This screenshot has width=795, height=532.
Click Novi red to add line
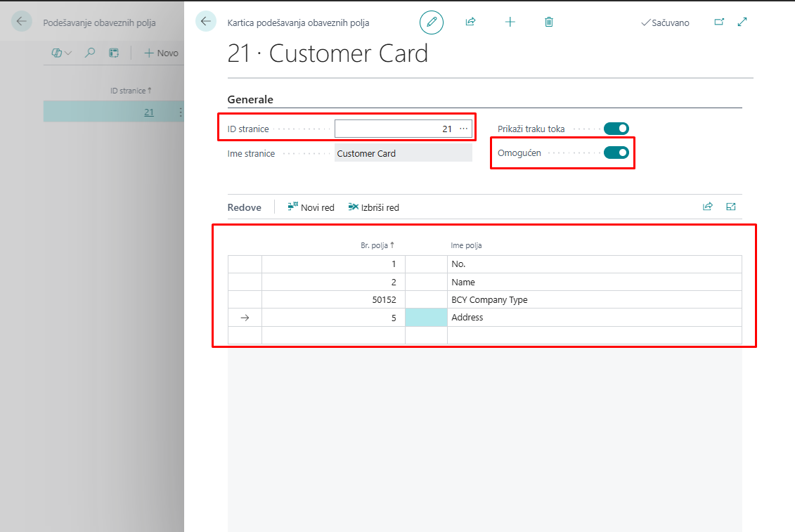311,207
